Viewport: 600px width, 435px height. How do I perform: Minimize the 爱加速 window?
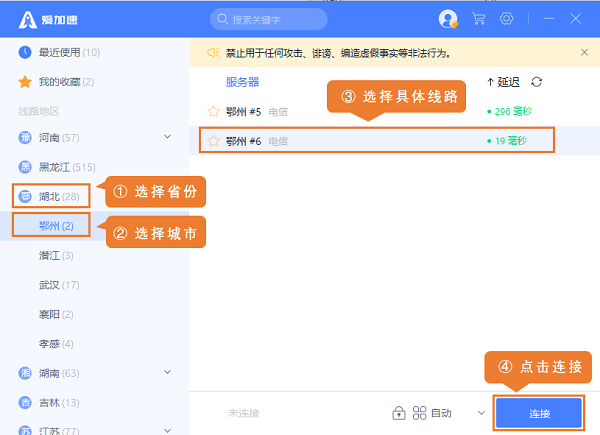click(549, 18)
